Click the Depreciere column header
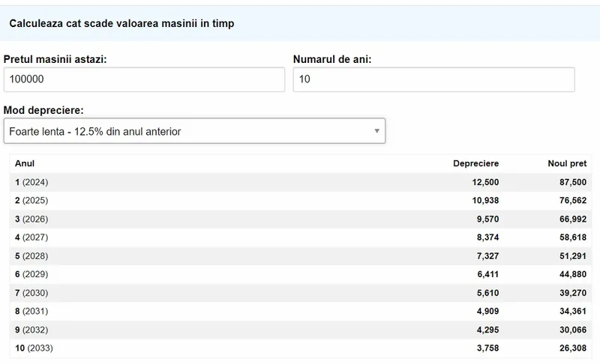600x364 pixels. coord(475,163)
